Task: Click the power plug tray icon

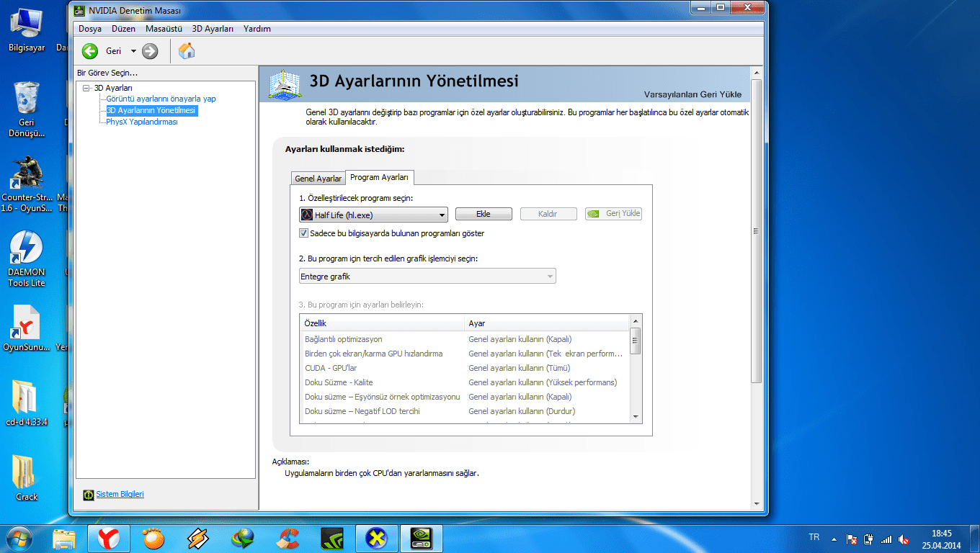Action: [x=869, y=539]
